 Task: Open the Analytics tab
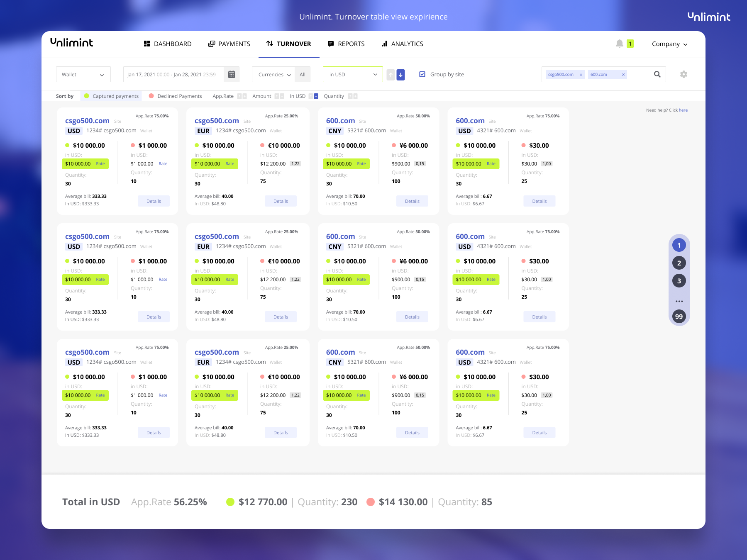[x=402, y=44]
